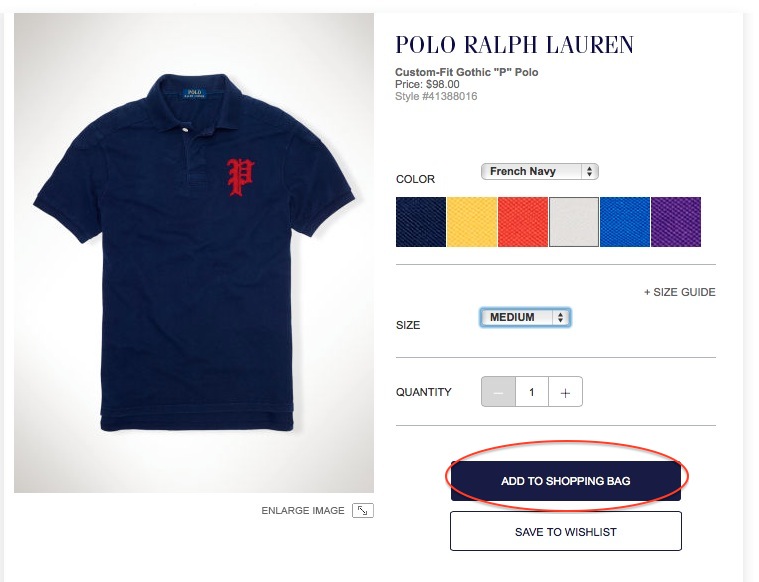Choose the purple color swatch
Viewport: 759px width, 582px height.
(x=676, y=222)
